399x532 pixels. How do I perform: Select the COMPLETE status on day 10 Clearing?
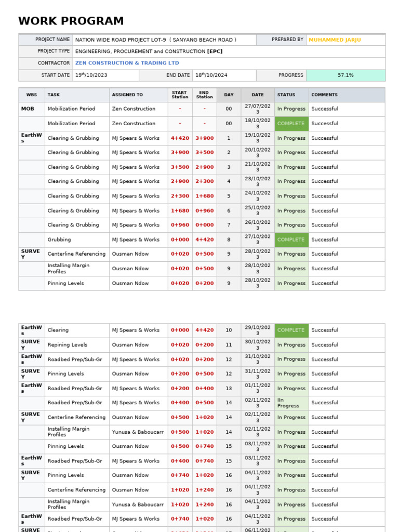(291, 330)
